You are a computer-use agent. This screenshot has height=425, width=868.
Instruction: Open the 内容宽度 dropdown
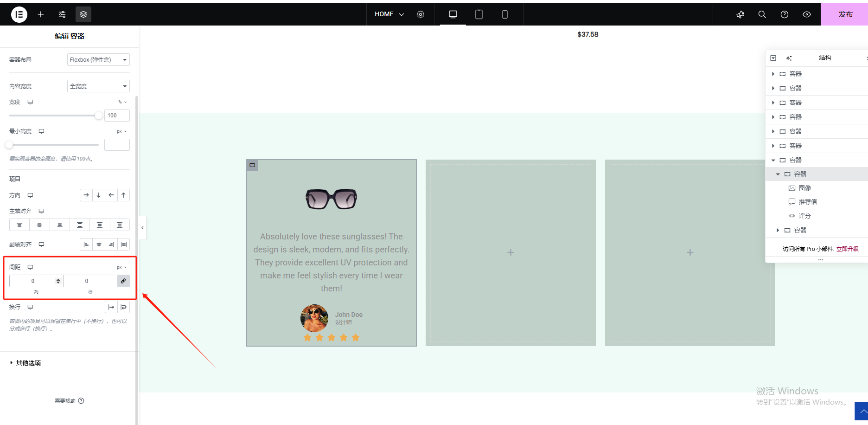coord(98,86)
